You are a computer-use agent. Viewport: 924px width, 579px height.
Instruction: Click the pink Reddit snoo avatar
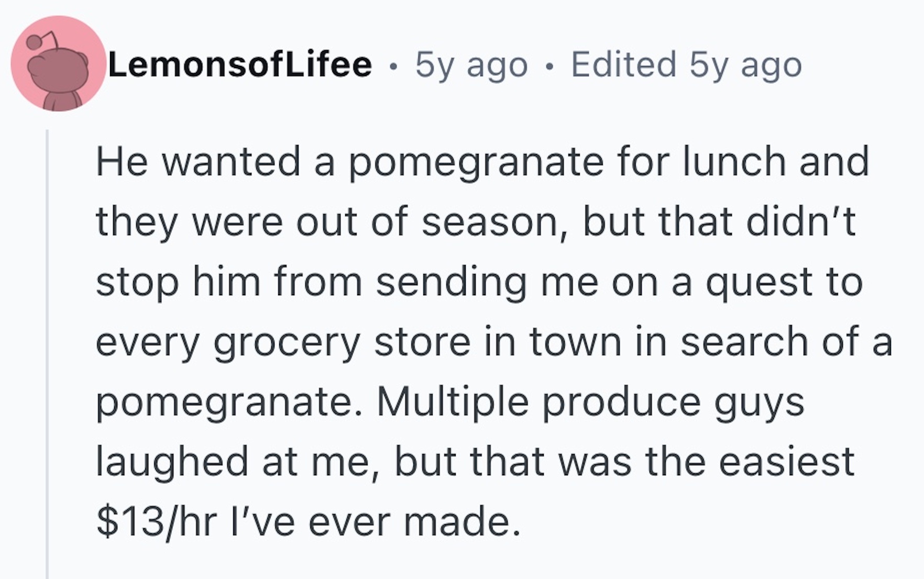coord(58,63)
